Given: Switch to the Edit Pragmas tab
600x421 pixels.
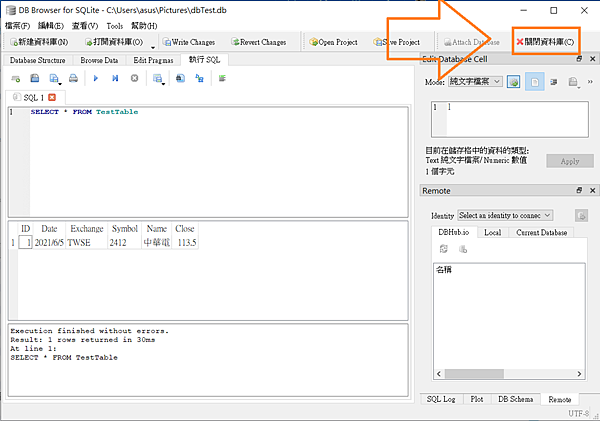Looking at the screenshot, I should [x=153, y=60].
